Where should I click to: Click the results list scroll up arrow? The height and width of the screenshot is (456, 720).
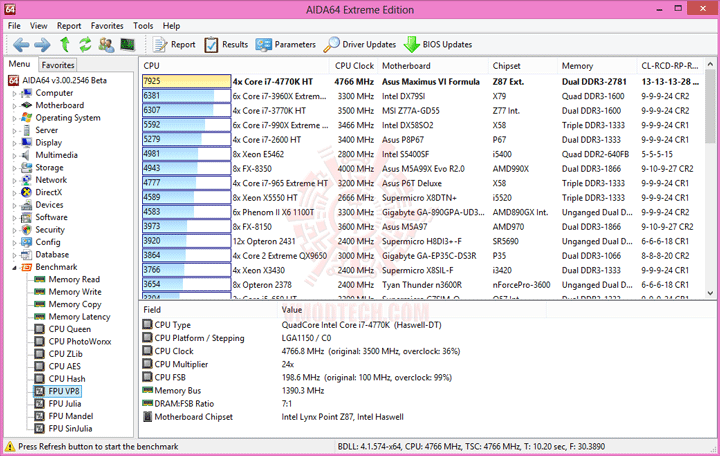[x=710, y=65]
